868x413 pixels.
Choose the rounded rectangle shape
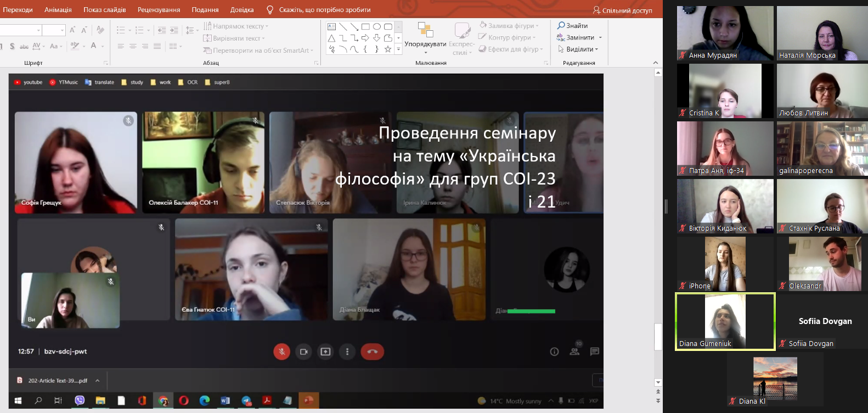(x=388, y=26)
